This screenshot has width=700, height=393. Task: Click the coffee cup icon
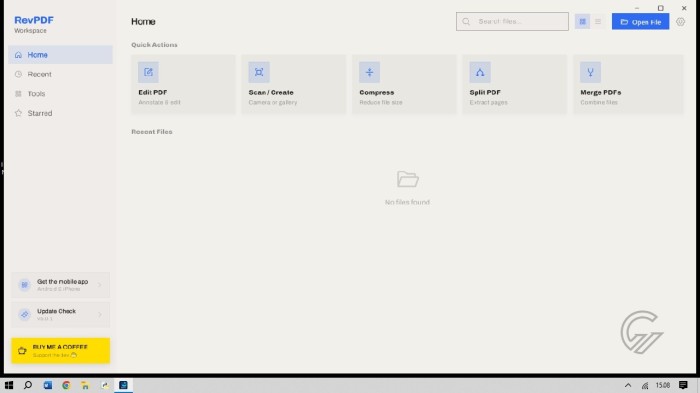click(x=22, y=351)
